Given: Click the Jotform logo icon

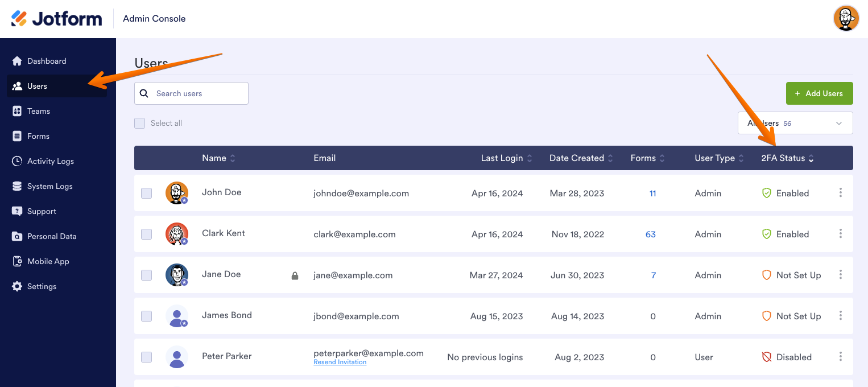Looking at the screenshot, I should 19,18.
